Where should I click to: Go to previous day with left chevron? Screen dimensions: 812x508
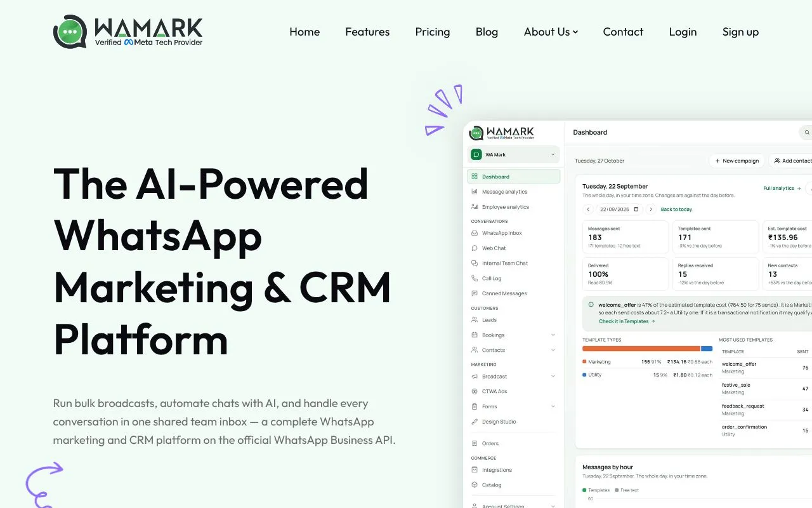point(588,210)
